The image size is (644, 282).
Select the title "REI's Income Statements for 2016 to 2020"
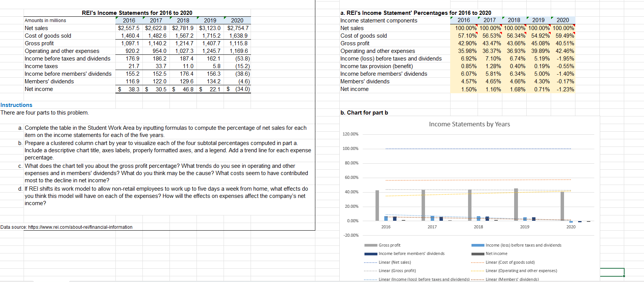[x=137, y=13]
